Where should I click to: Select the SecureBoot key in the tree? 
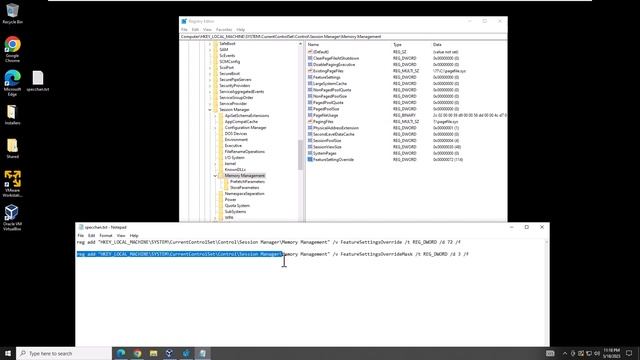tap(229, 73)
